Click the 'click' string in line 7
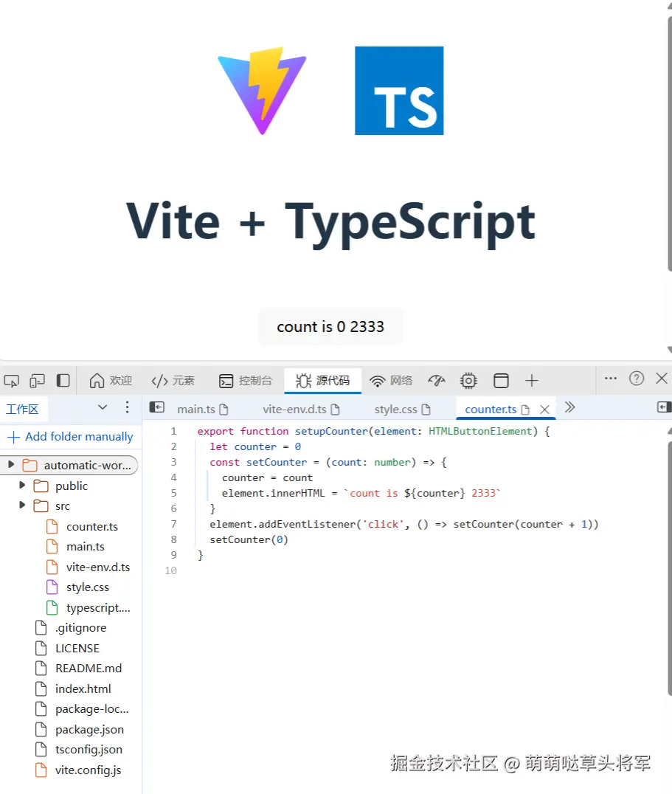The height and width of the screenshot is (794, 672). pos(383,524)
